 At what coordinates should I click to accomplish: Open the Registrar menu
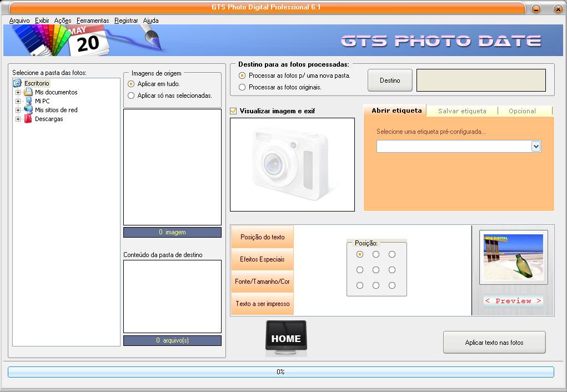126,21
